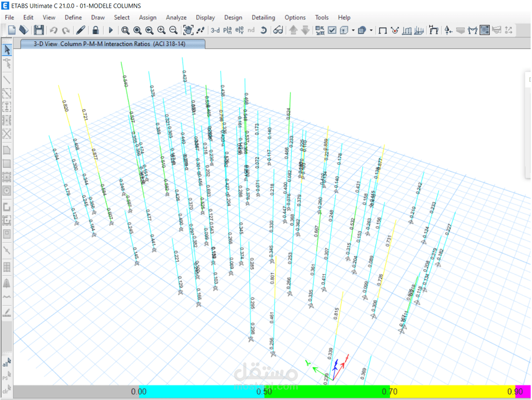Undo the last action

[53, 30]
